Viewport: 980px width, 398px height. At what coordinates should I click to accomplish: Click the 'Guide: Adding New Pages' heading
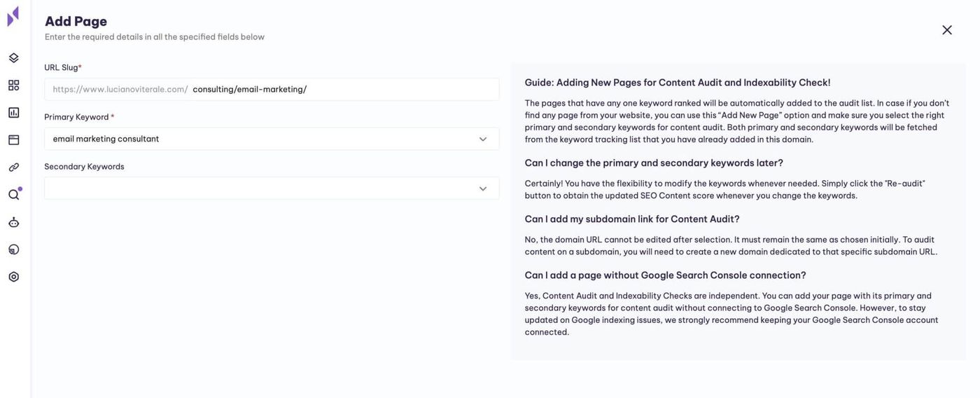click(x=678, y=83)
